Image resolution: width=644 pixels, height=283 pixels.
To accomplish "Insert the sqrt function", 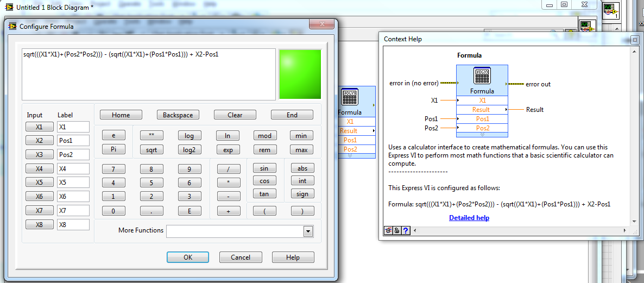I will coord(151,149).
